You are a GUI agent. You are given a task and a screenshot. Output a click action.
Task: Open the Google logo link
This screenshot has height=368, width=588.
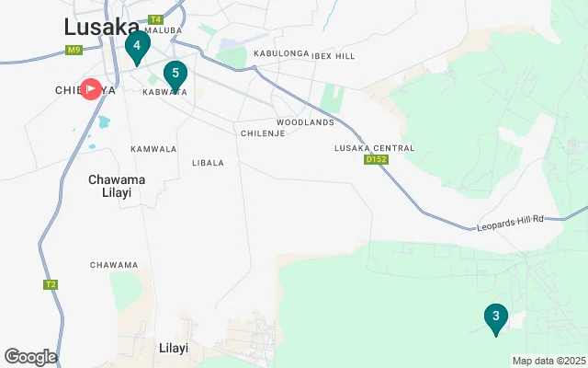pyautogui.click(x=30, y=357)
